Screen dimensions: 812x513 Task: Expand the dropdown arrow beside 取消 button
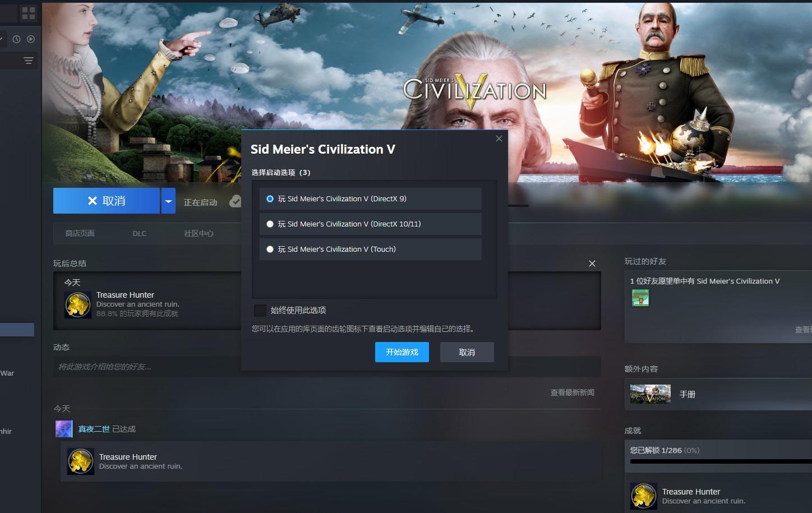(168, 201)
